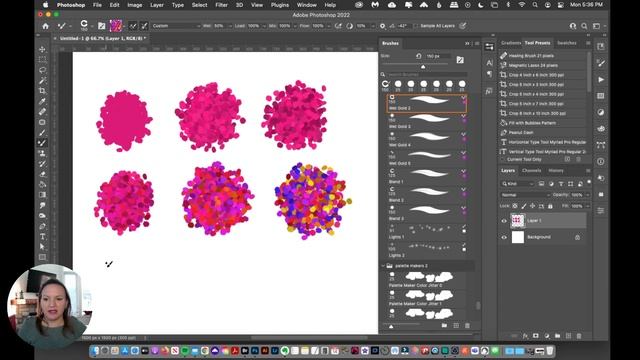This screenshot has height=360, width=640.
Task: Toggle lock image pixels brush icon
Action: (x=524, y=206)
